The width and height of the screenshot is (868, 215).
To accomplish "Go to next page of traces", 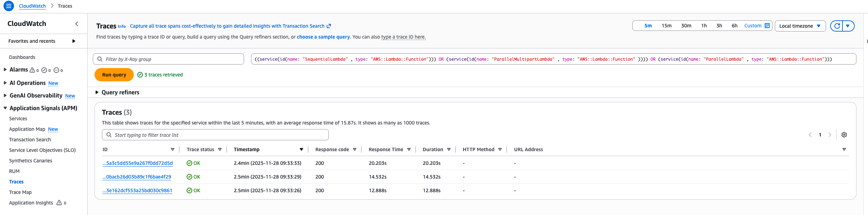I will pos(829,135).
